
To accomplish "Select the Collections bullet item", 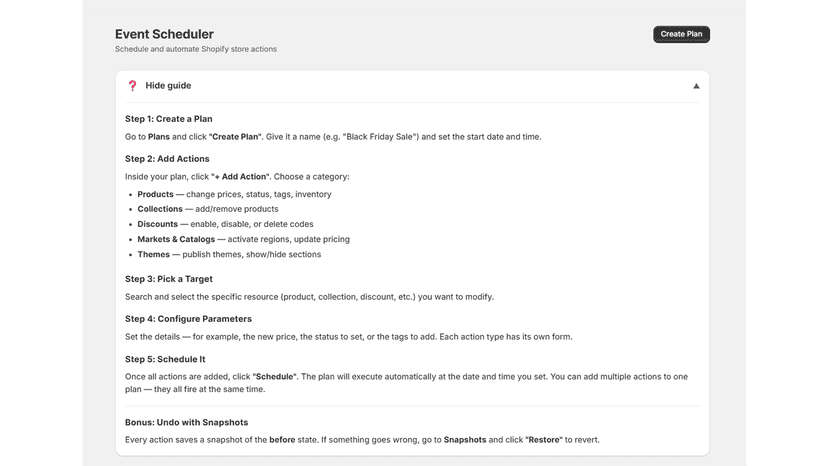I will pyautogui.click(x=208, y=209).
